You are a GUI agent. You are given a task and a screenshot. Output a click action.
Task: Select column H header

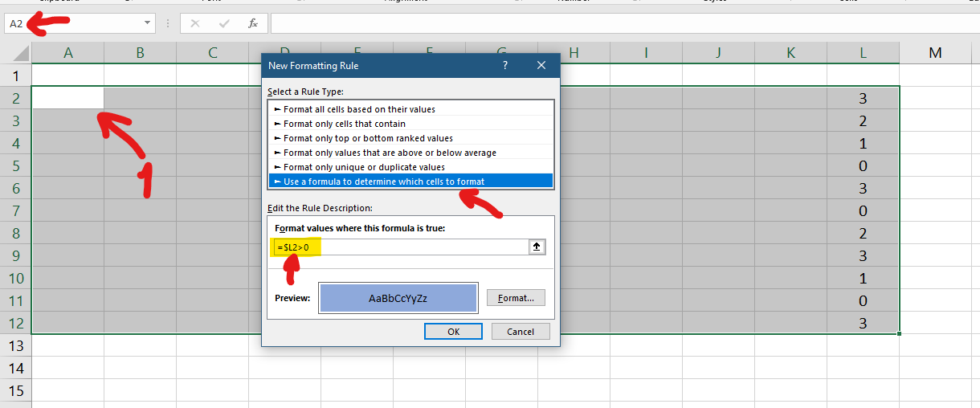pyautogui.click(x=574, y=53)
